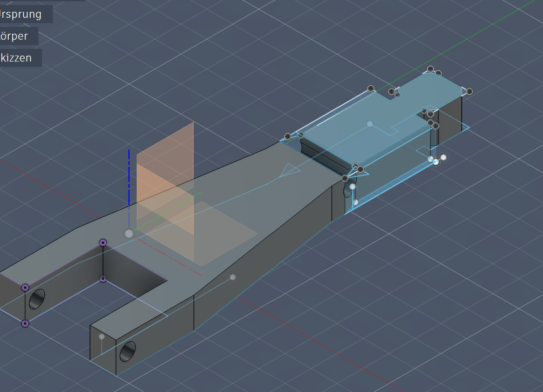Click the gray sketch point on arm's side face
The width and height of the screenshot is (543, 392).
click(233, 277)
